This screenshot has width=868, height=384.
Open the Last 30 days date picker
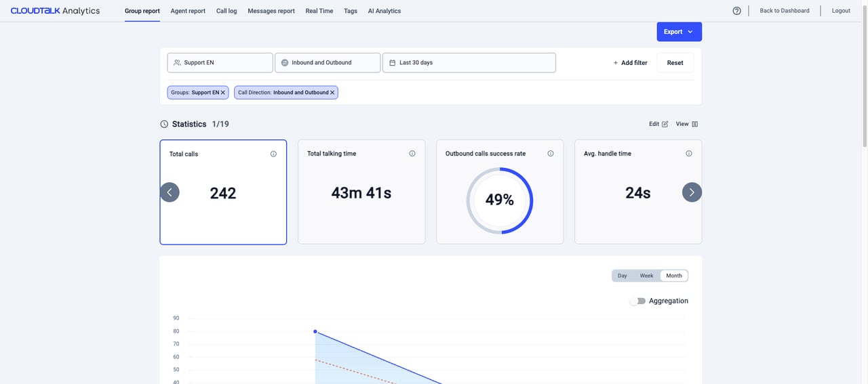pos(469,62)
